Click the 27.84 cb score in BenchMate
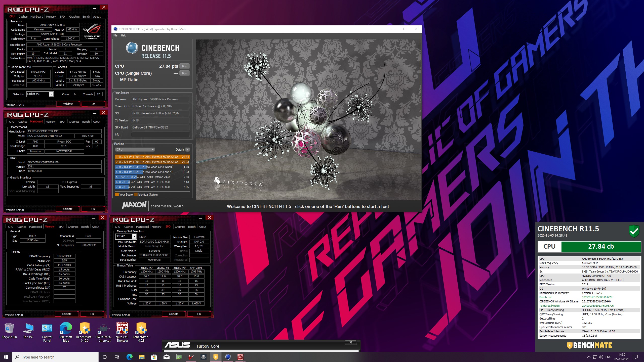Viewport: 644px width, 362px height. tap(601, 247)
